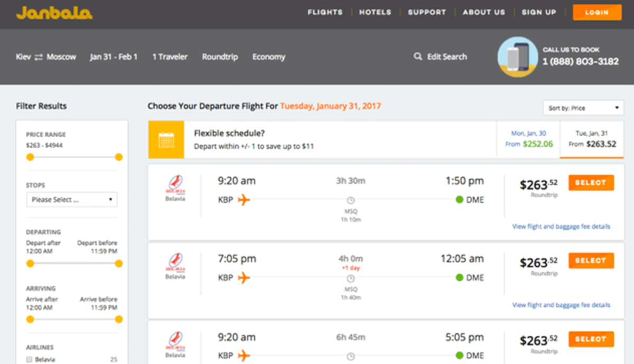Click the Jan 31 - Feb 1 dates text
634x364 pixels.
click(x=114, y=57)
